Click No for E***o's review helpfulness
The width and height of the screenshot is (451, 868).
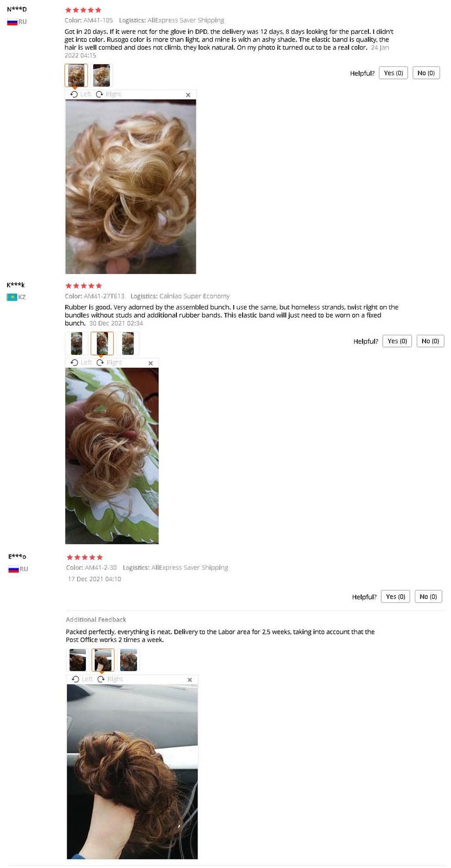pos(428,596)
